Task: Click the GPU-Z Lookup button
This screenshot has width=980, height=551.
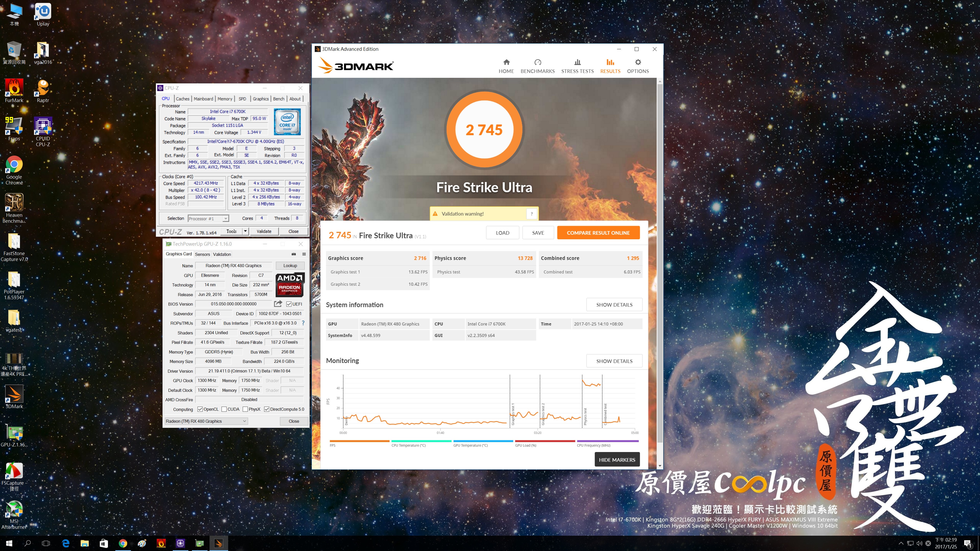Action: pos(290,265)
